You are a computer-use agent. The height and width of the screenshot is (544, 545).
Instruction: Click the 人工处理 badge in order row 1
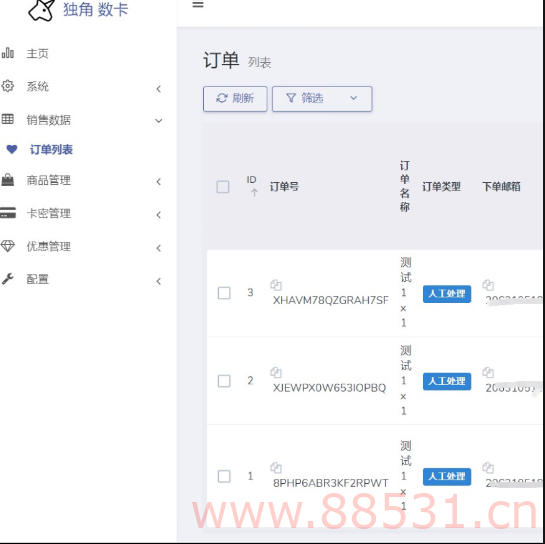(447, 477)
